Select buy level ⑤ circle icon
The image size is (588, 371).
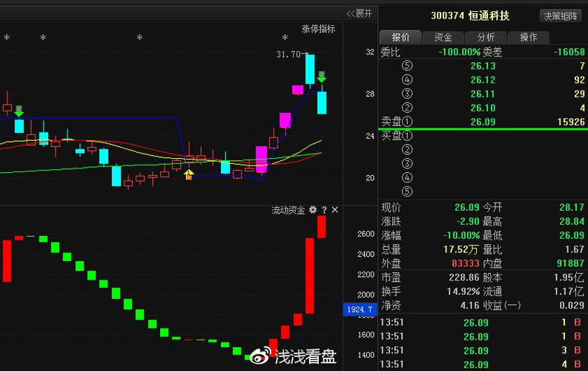[x=407, y=191]
